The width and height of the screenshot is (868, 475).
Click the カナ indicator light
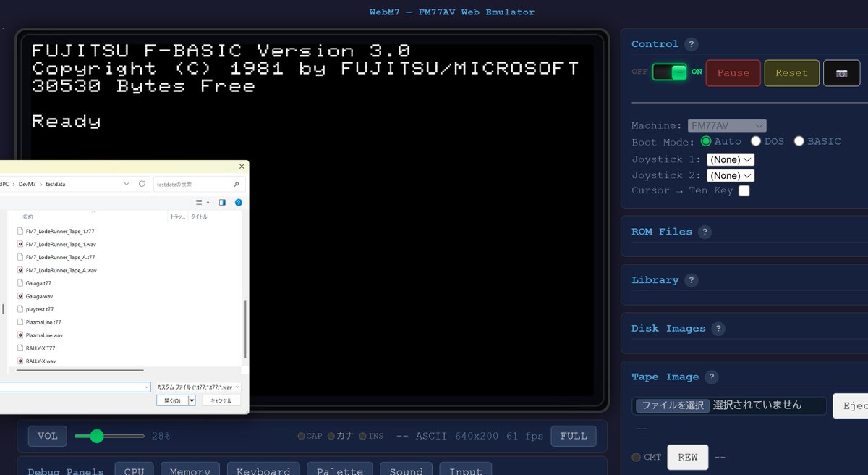pos(331,436)
